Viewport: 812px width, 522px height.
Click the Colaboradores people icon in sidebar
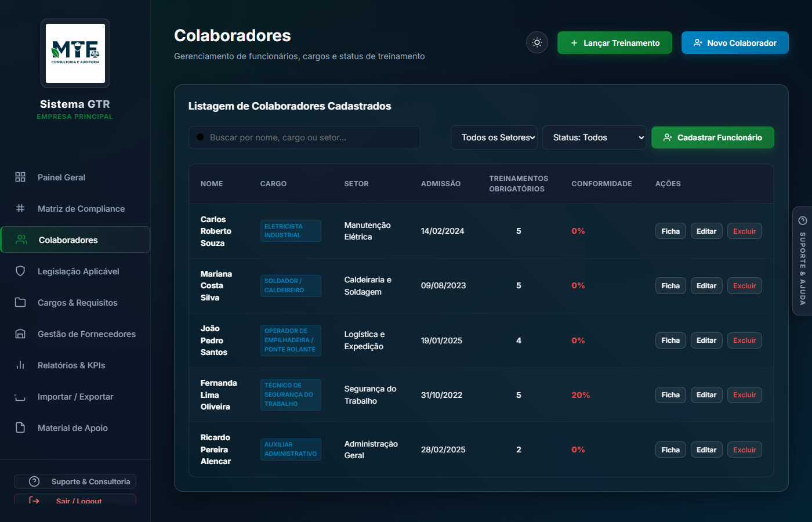click(x=21, y=240)
